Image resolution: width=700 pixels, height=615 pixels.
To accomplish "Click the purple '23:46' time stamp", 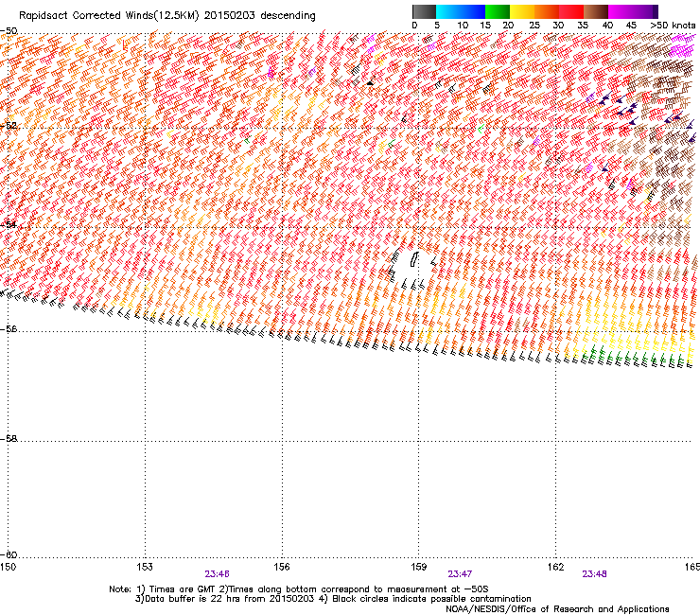I will click(217, 574).
